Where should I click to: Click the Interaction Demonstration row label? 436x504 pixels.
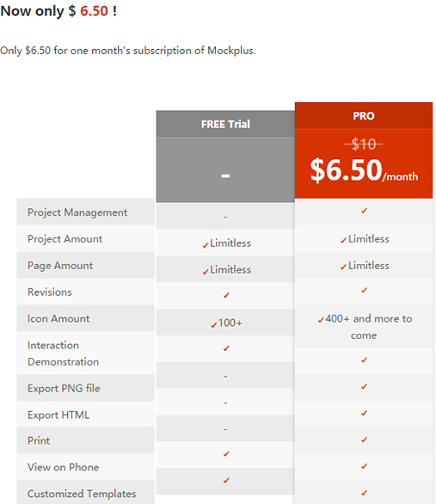[63, 353]
